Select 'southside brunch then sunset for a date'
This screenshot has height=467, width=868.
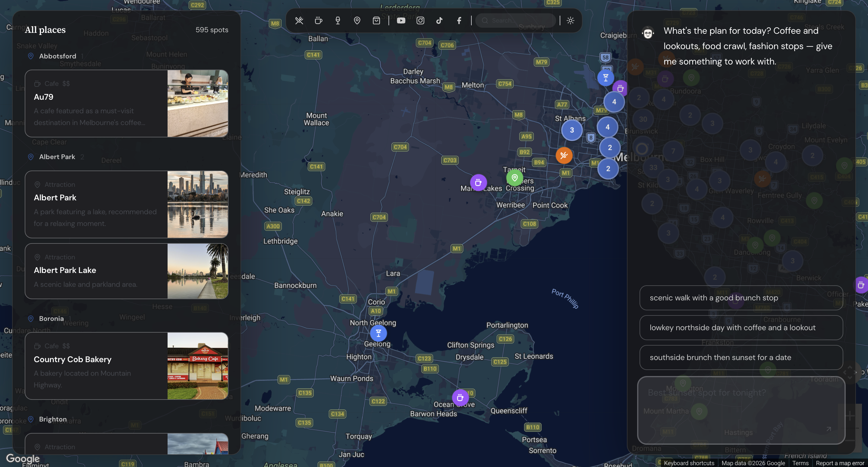(741, 358)
